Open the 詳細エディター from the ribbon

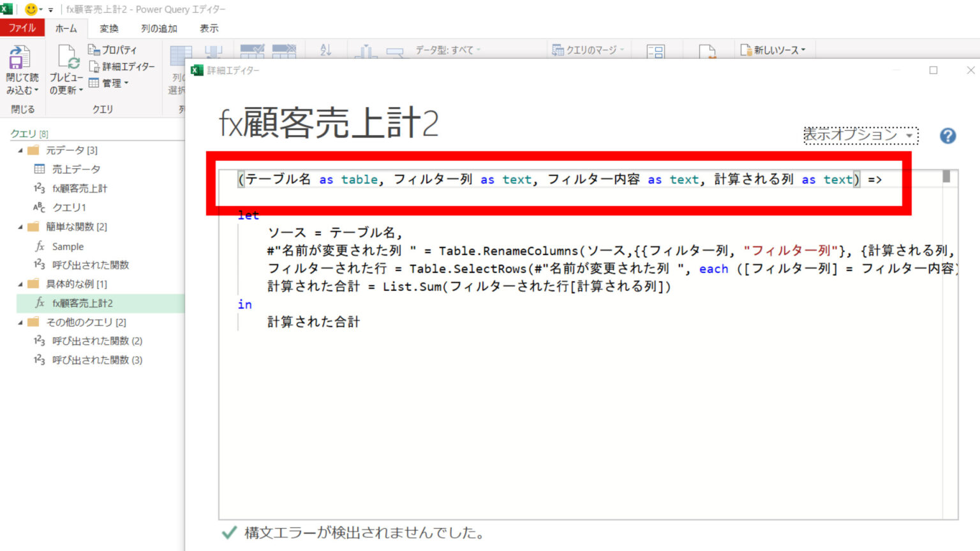tap(122, 66)
